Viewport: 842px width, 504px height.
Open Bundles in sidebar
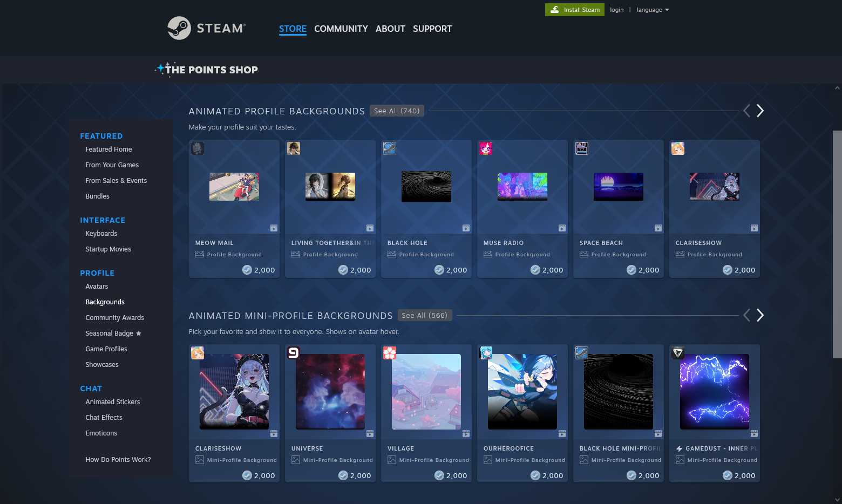pyautogui.click(x=97, y=196)
